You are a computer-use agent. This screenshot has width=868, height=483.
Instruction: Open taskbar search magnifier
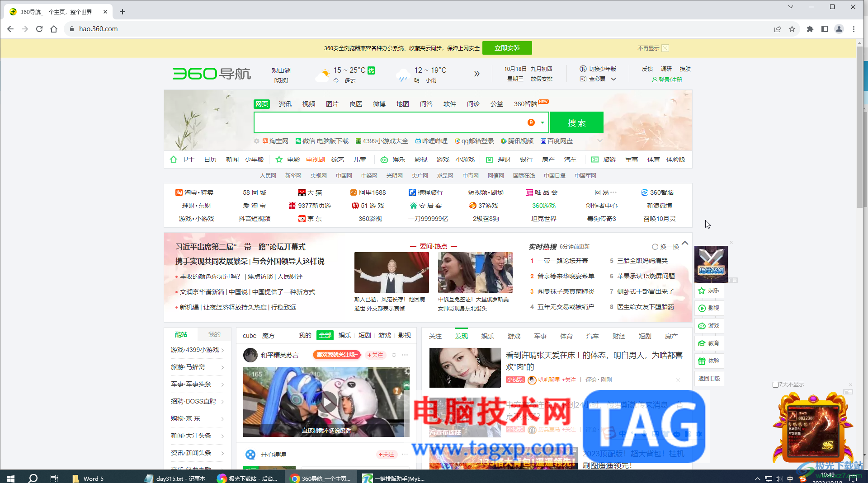33,478
